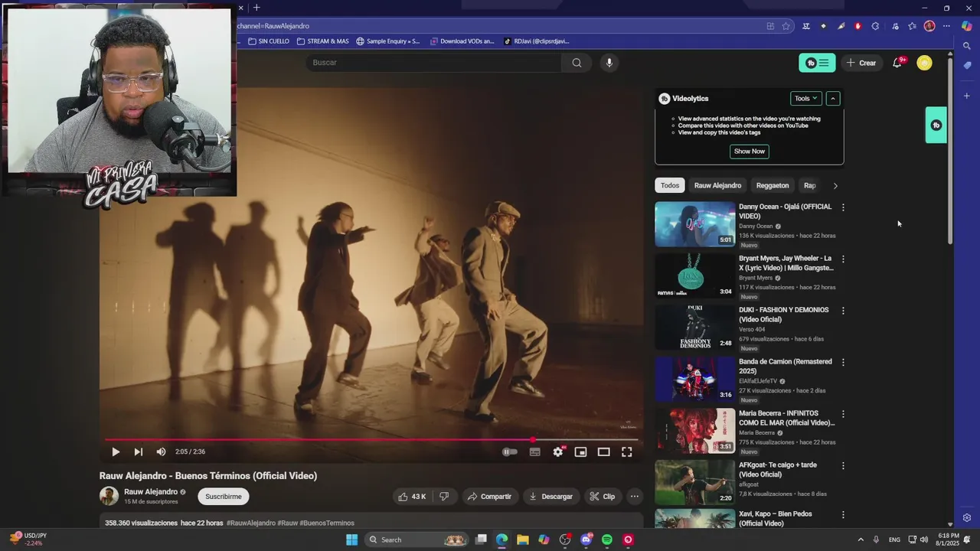Show more filter chips arrow

[x=835, y=185]
